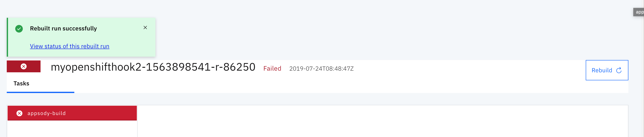Image resolution: width=644 pixels, height=137 pixels.
Task: Dismiss the Rebuilt run successfully notification
Action: click(x=145, y=27)
